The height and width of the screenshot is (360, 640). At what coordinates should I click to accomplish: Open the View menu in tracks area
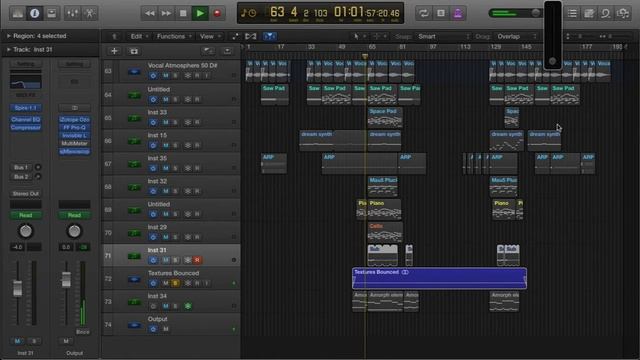(x=210, y=36)
